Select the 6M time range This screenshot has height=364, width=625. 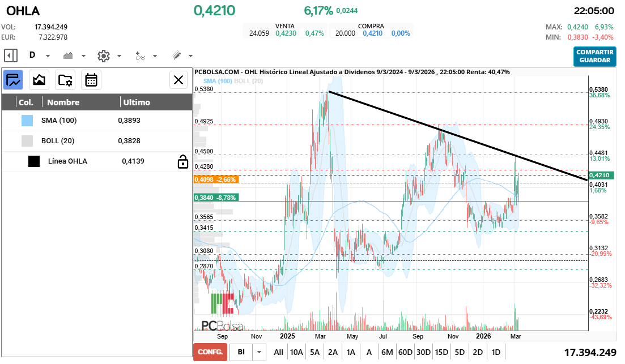click(387, 352)
